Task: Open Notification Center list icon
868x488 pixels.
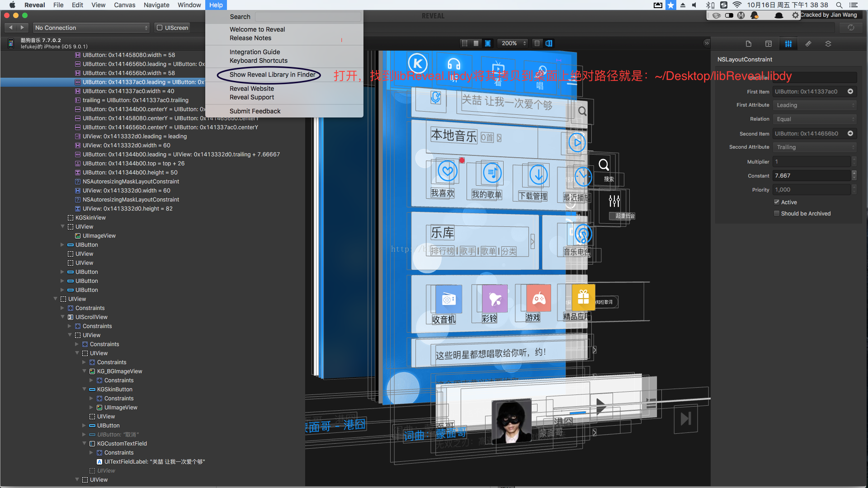Action: pos(854,5)
